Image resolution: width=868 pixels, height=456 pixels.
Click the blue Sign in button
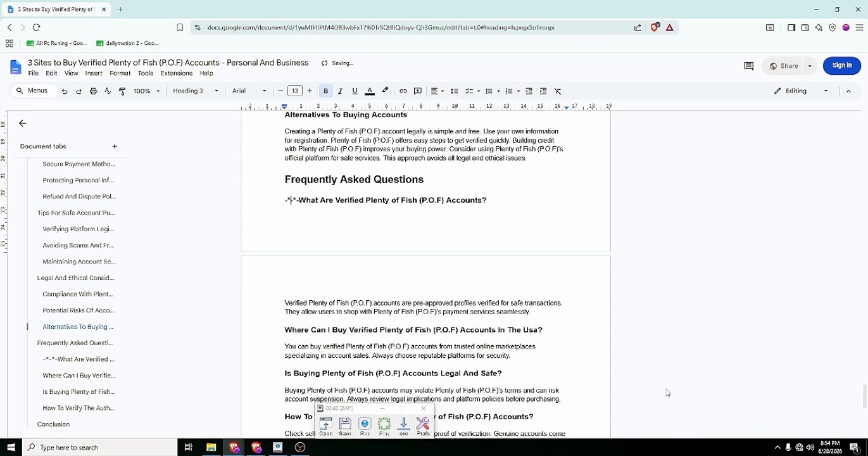click(841, 65)
